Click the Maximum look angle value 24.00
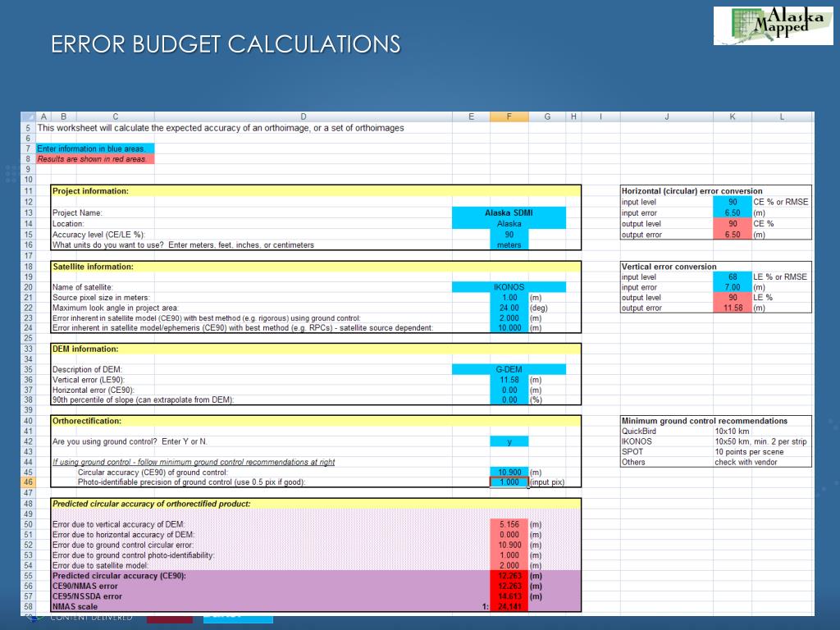The image size is (840, 630). click(509, 308)
